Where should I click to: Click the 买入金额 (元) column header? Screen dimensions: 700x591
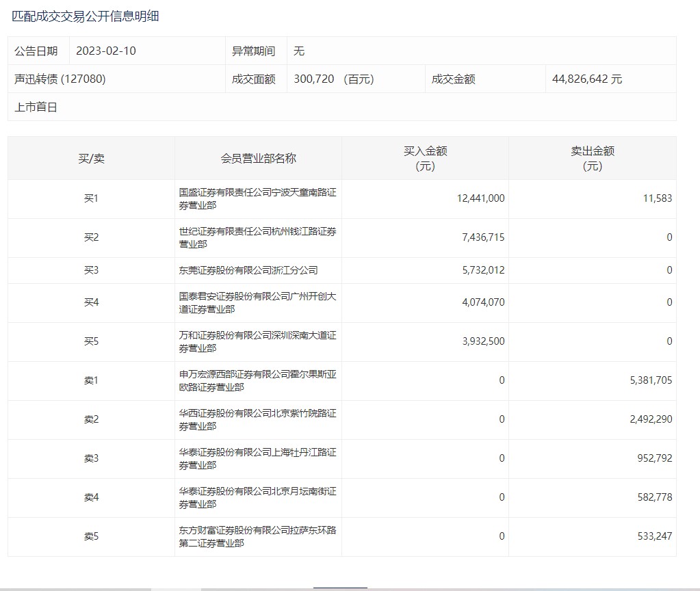425,158
